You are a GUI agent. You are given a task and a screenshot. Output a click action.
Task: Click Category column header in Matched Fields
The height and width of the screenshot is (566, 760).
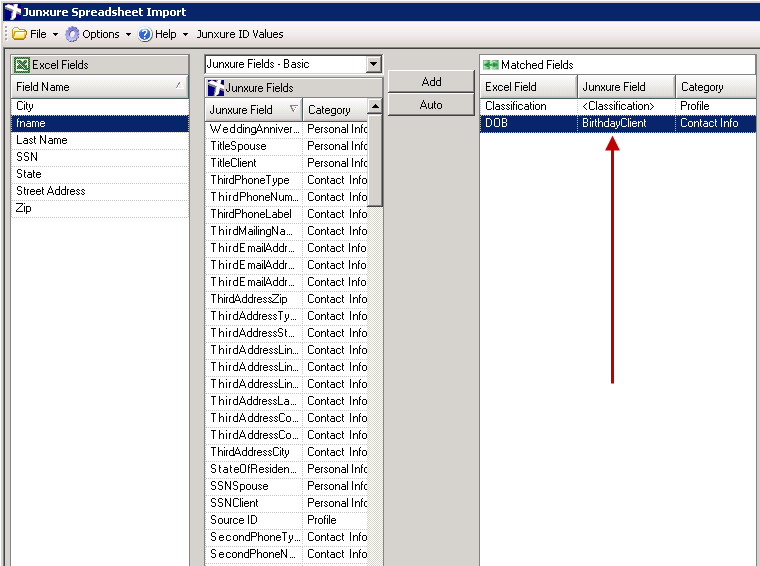tap(716, 87)
